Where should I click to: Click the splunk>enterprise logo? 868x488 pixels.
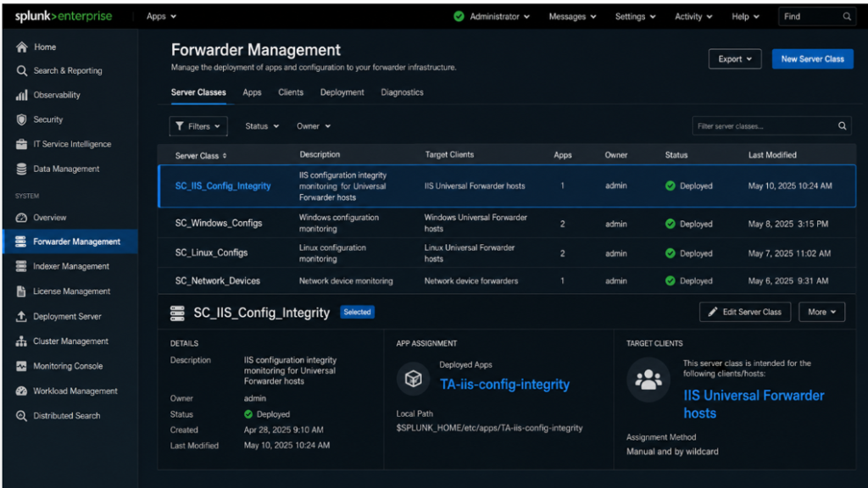point(63,17)
